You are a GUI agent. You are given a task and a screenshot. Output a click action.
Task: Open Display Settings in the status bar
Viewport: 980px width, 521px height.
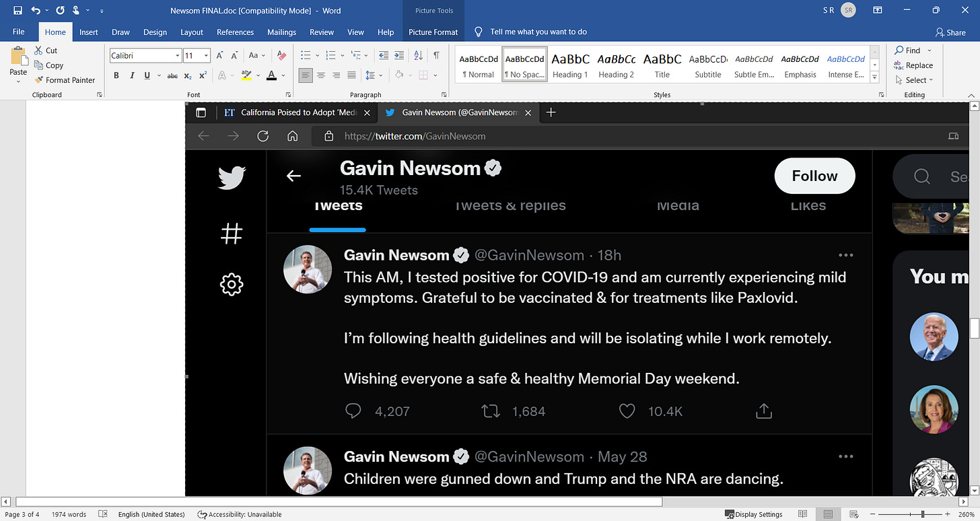point(754,514)
